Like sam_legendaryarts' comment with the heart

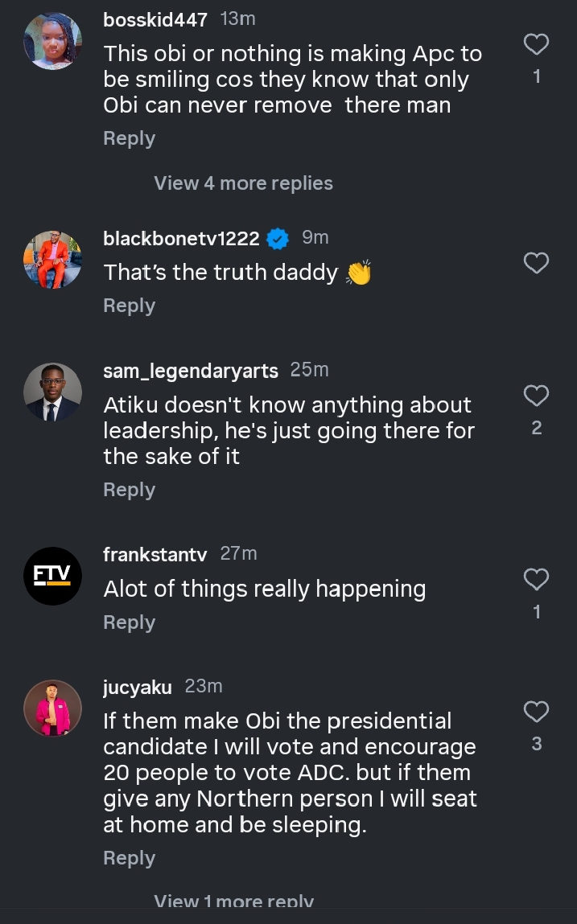536,396
